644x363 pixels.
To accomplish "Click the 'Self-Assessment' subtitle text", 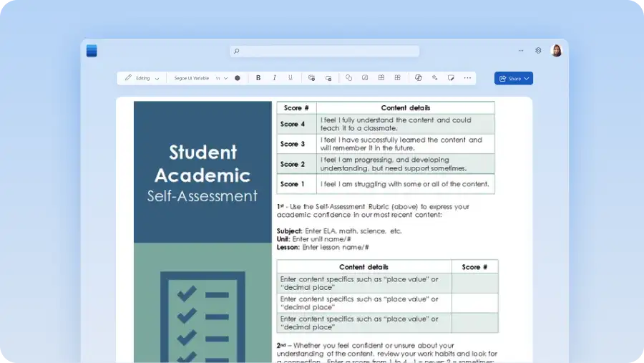I will tap(203, 195).
